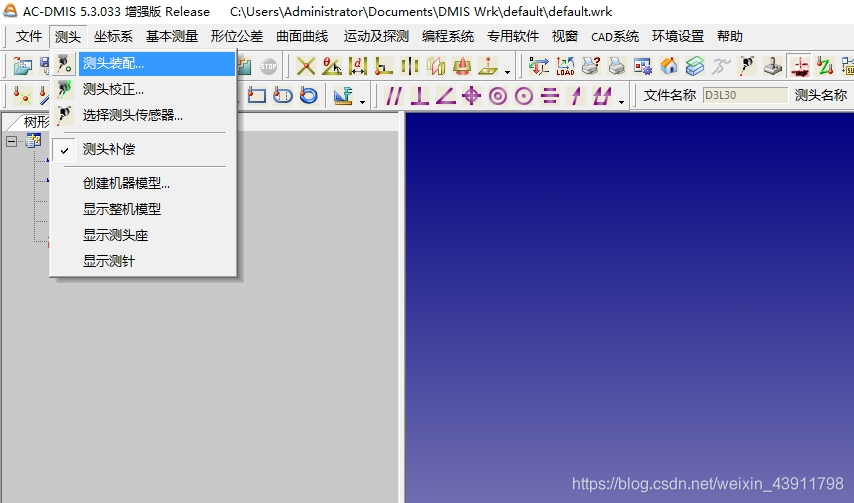Select the concentricity double-circle icon

[x=497, y=96]
